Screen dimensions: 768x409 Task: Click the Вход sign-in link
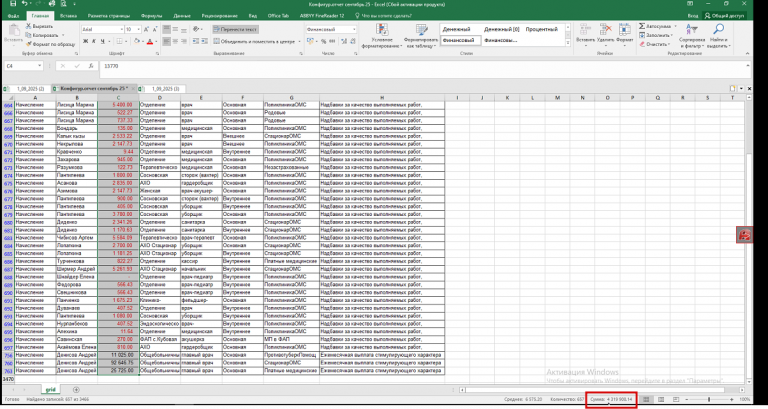692,16
